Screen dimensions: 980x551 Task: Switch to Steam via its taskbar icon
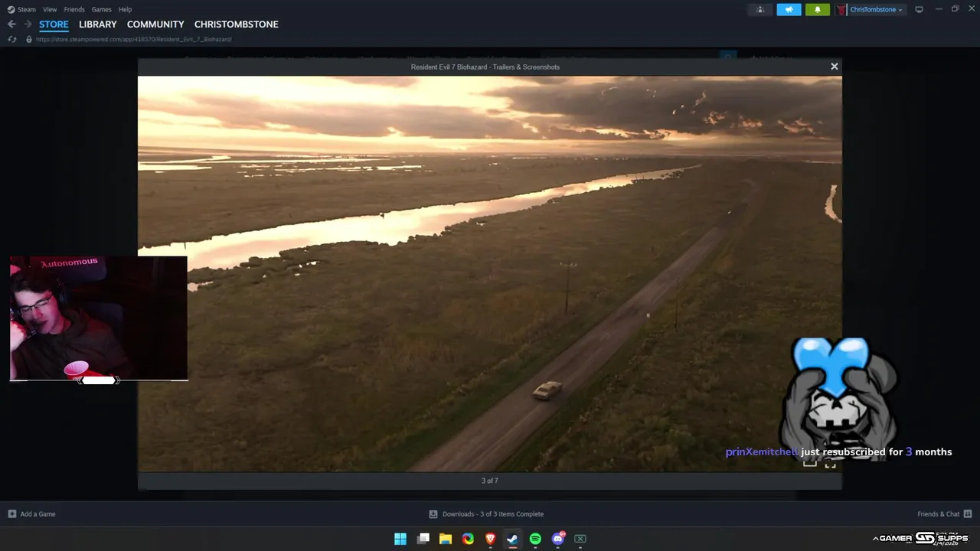pos(513,539)
